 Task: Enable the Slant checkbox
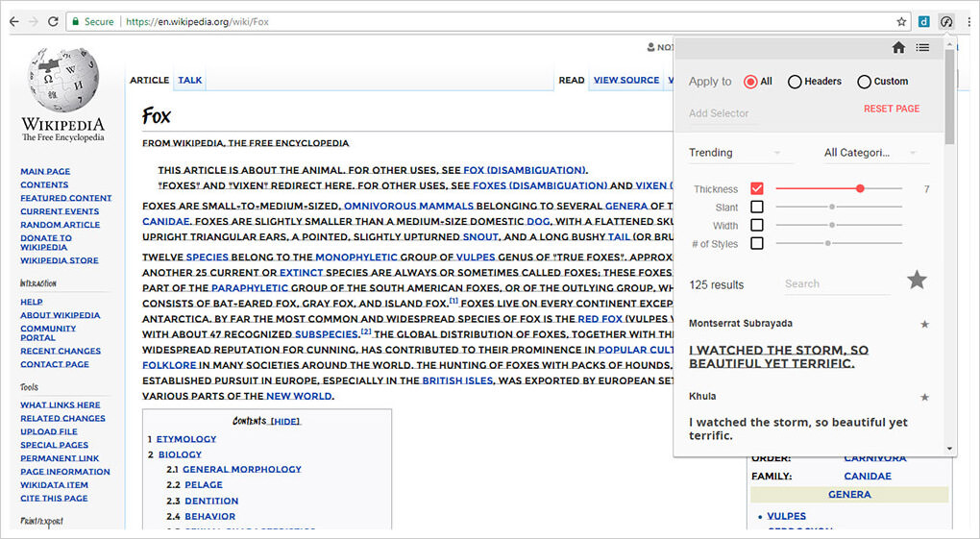pyautogui.click(x=757, y=208)
